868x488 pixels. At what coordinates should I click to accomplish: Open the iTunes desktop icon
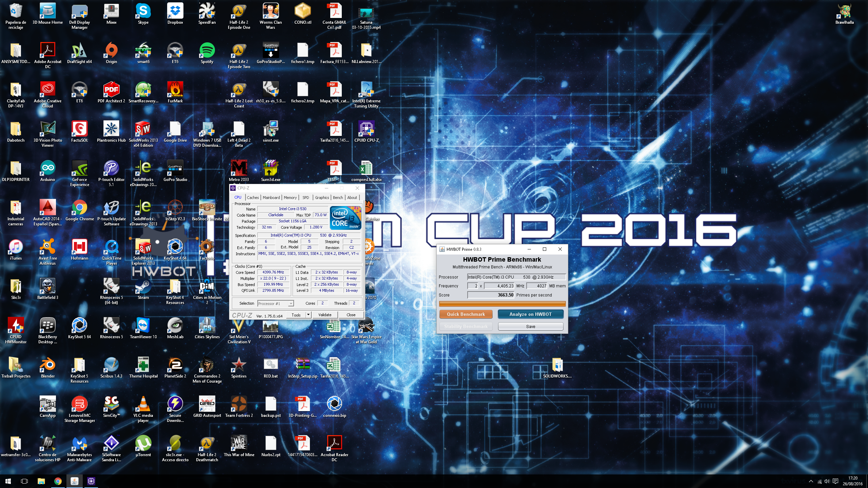[x=16, y=250]
